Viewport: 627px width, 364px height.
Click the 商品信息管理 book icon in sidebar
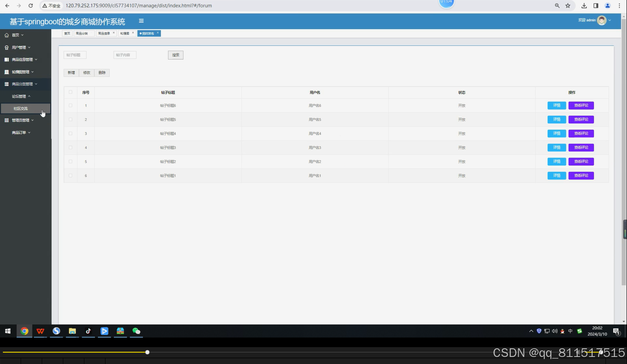[x=7, y=60]
